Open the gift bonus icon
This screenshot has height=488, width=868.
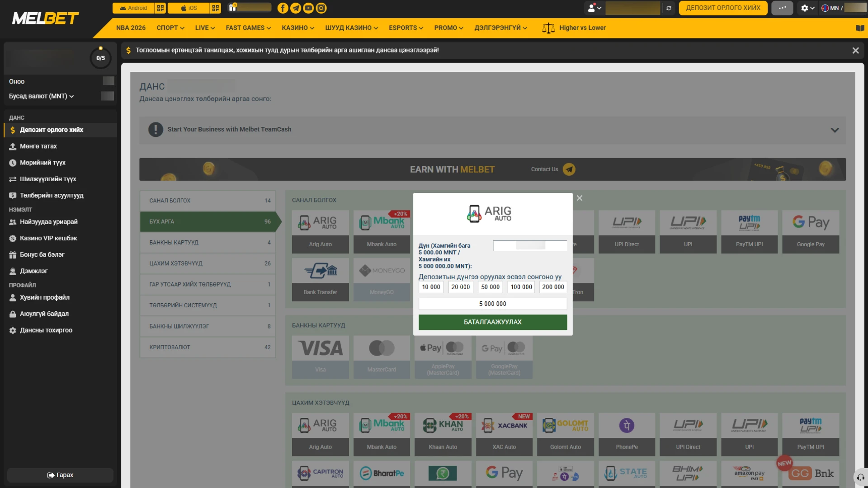[232, 8]
